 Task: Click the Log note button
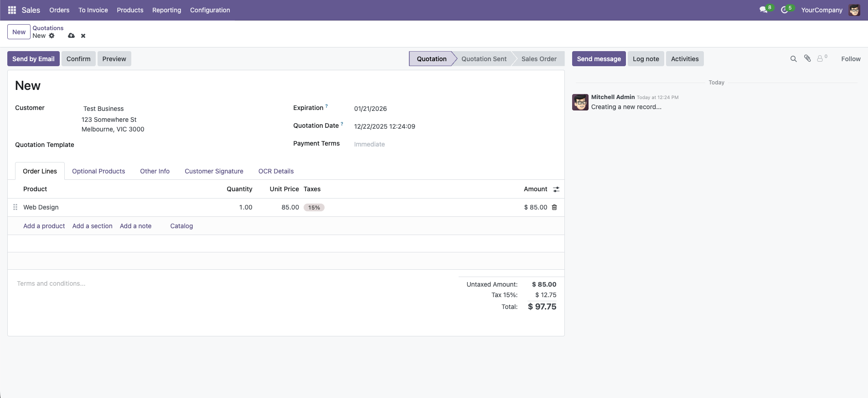tap(646, 59)
